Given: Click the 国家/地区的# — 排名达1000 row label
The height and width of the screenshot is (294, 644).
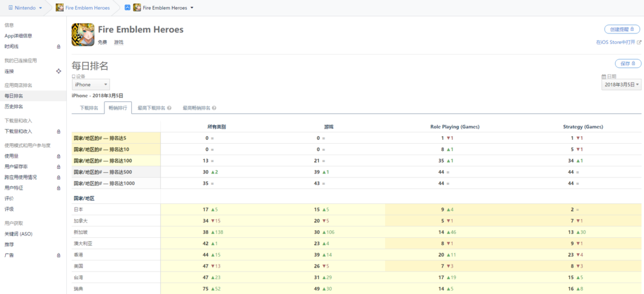Looking at the screenshot, I should [104, 183].
